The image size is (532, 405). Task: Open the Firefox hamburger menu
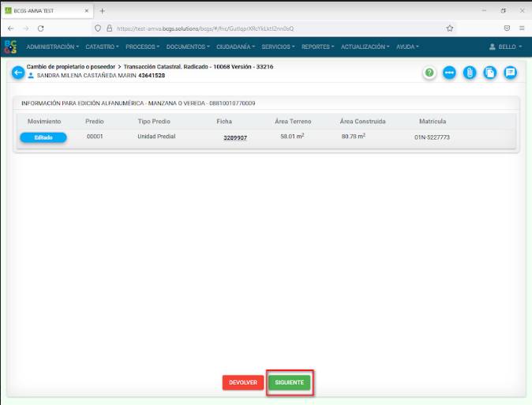pyautogui.click(x=522, y=28)
